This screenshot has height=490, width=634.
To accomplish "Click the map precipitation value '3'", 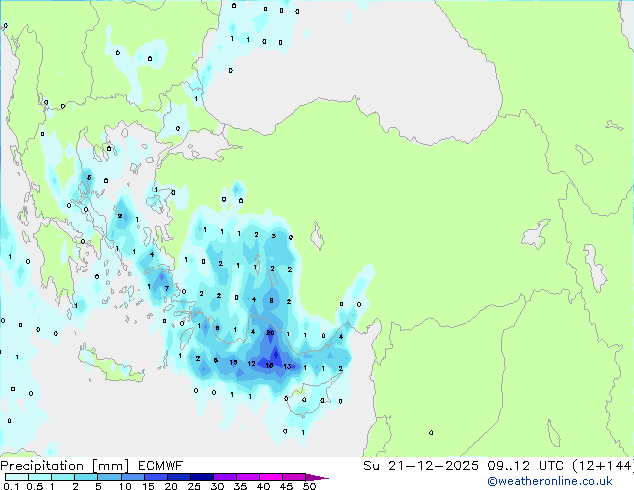I will coord(274,236).
